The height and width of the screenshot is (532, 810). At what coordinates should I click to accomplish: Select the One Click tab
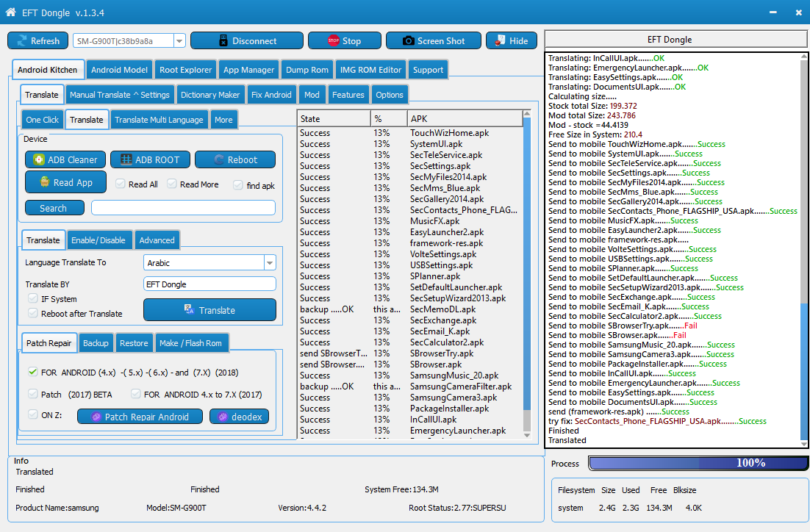click(x=43, y=120)
